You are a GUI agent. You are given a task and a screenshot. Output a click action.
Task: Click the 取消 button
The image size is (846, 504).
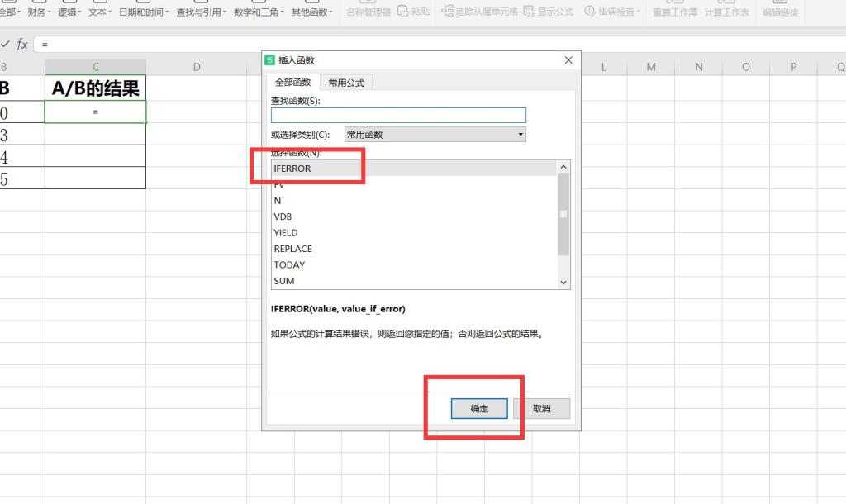[542, 408]
